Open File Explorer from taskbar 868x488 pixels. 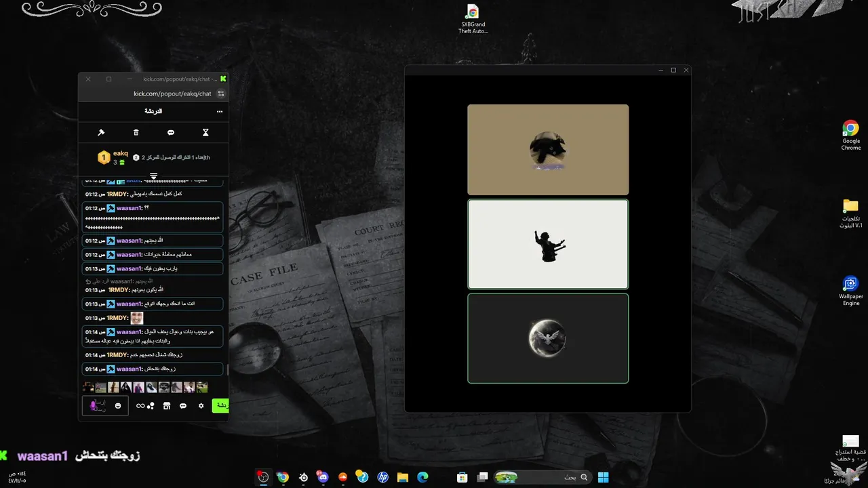coord(402,477)
